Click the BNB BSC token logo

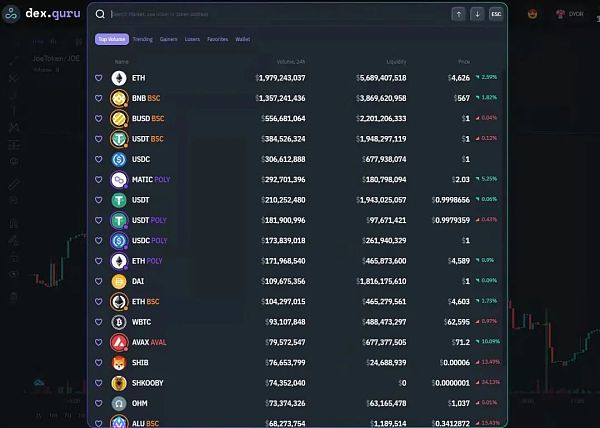(x=119, y=98)
